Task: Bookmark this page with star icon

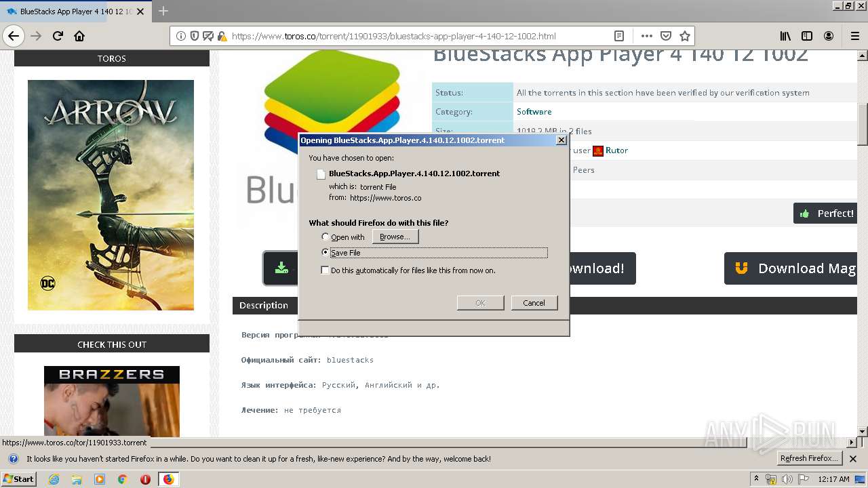Action: coord(685,36)
